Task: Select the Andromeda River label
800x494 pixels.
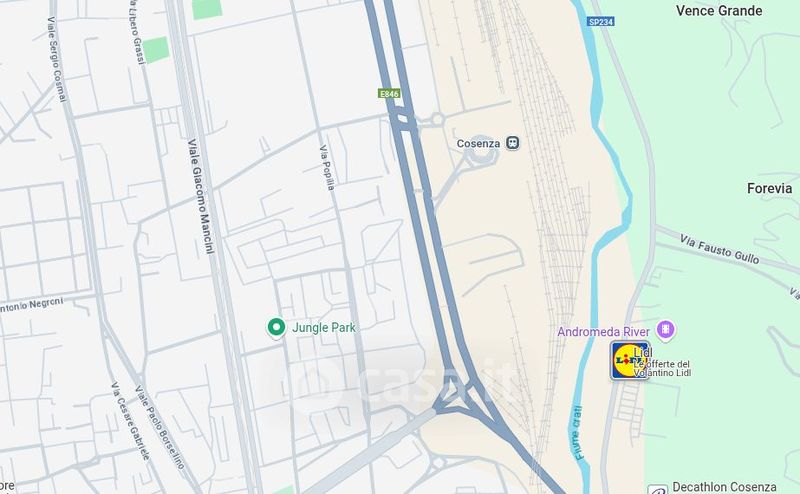Action: 603,332
